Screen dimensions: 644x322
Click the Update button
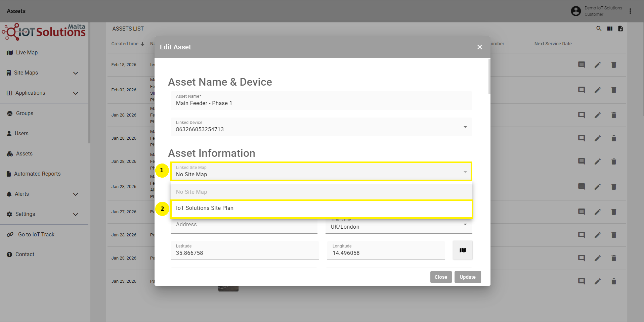(468, 277)
